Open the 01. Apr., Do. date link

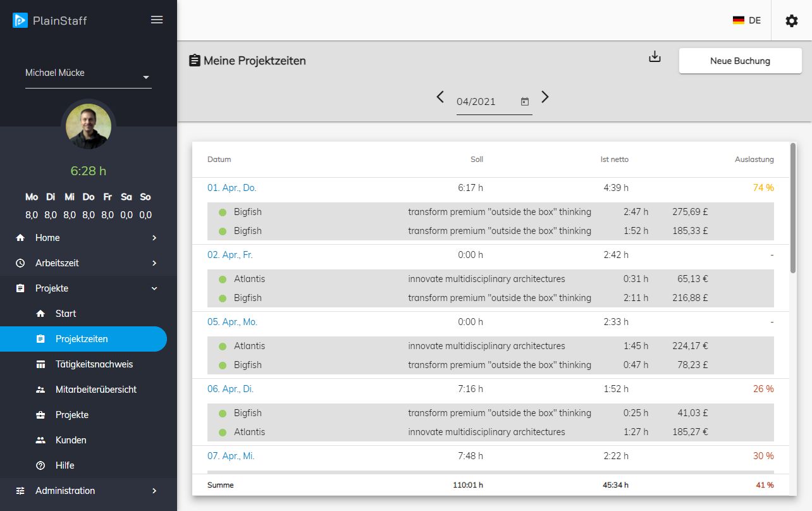(x=231, y=188)
